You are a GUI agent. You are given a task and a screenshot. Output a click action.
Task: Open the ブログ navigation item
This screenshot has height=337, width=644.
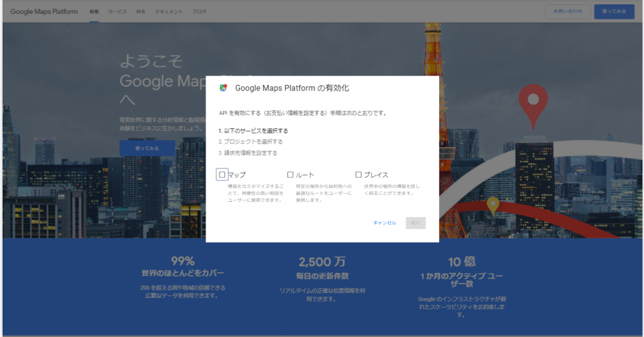click(x=199, y=11)
